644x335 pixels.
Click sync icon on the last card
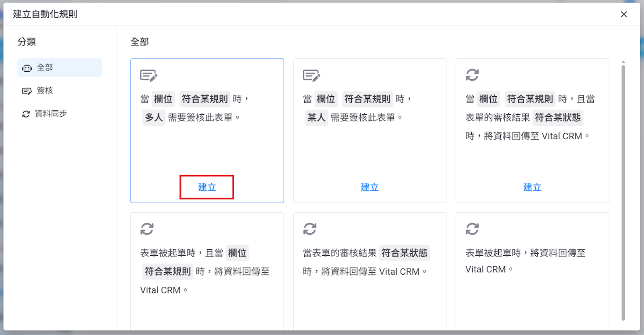pos(472,229)
